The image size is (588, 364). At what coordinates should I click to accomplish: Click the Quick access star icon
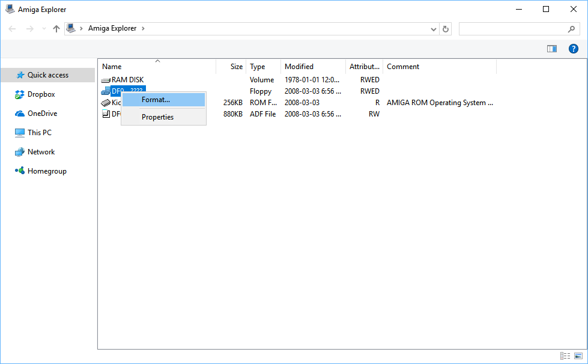click(20, 75)
